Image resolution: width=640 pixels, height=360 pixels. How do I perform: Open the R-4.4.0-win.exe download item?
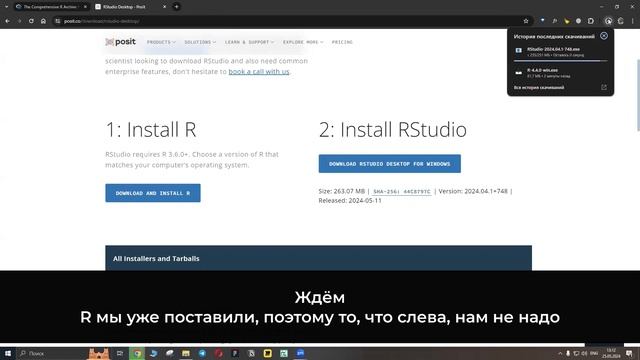pyautogui.click(x=560, y=73)
